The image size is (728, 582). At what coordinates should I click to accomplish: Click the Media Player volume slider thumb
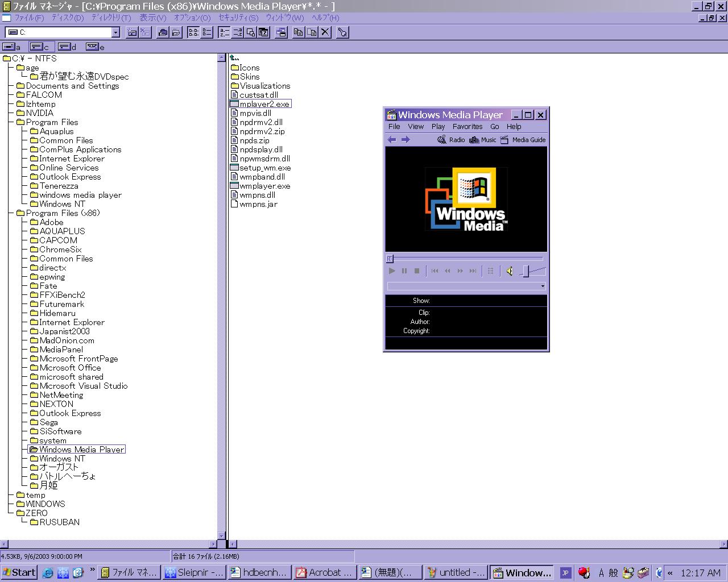click(x=526, y=271)
